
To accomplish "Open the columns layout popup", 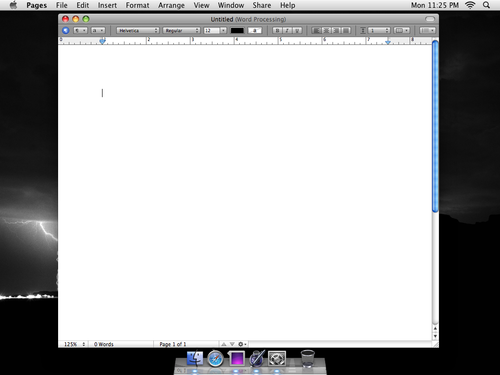I will 401,30.
